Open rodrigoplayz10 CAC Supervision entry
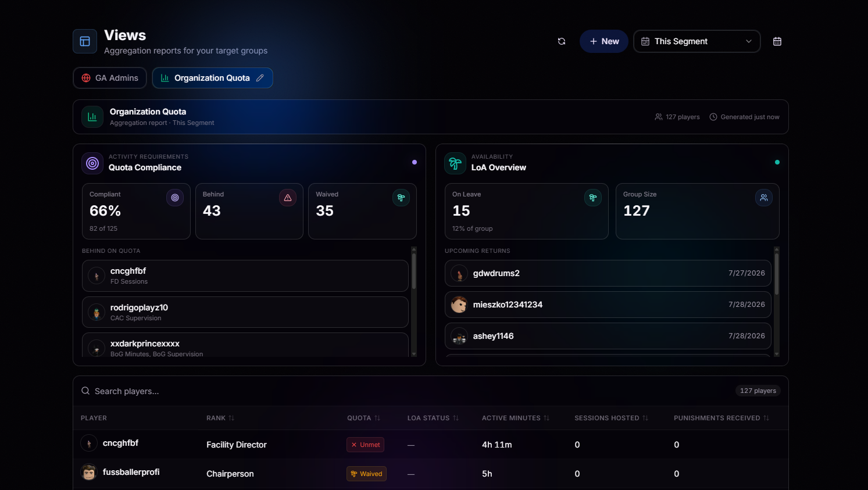 coord(245,312)
